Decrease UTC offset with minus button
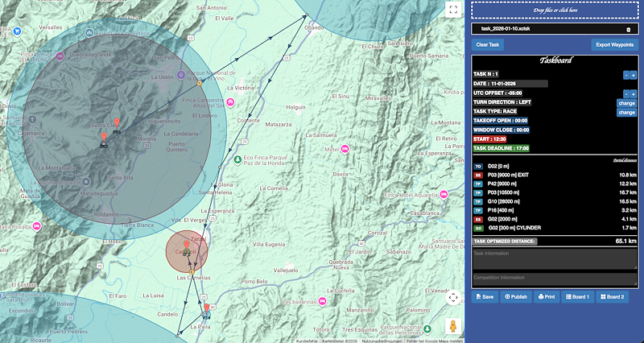The image size is (644, 343). (x=625, y=94)
